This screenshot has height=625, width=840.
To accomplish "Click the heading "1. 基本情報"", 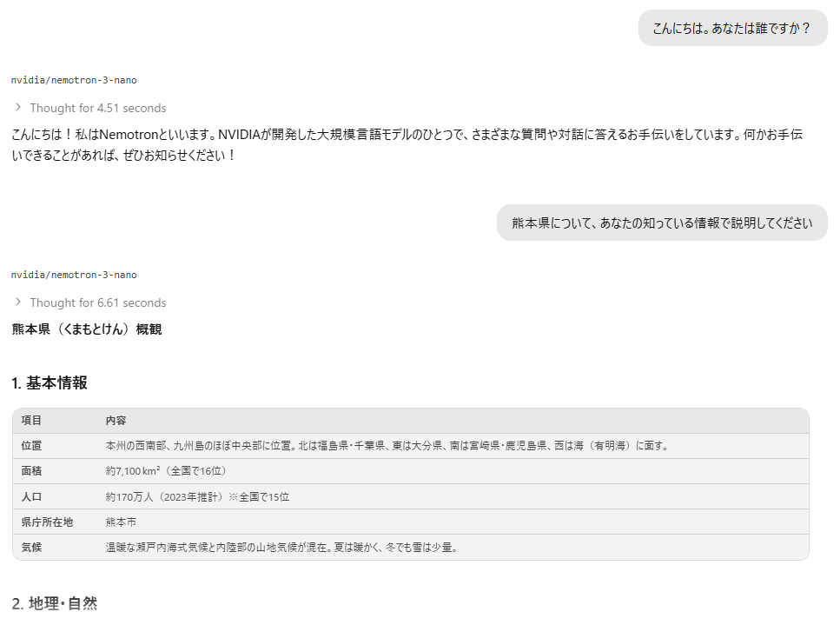I will (50, 383).
